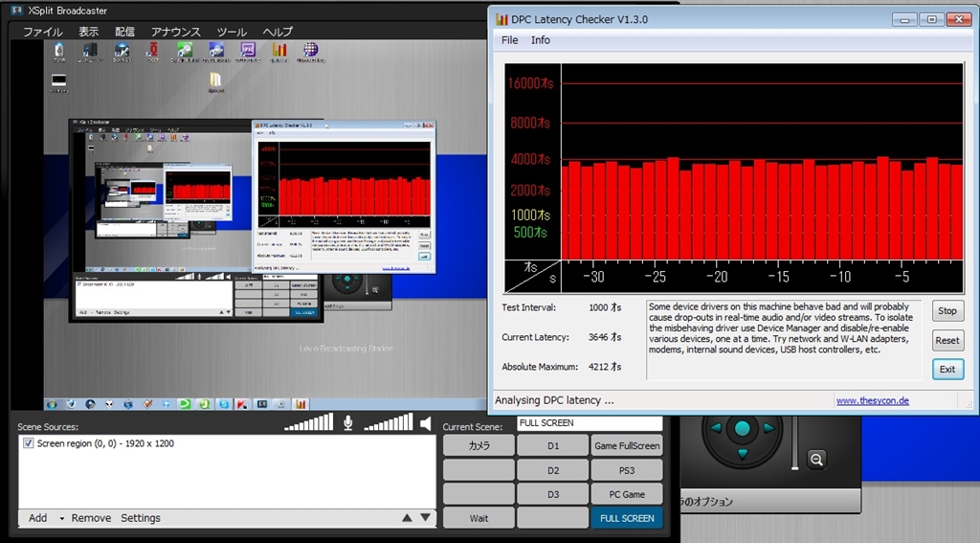Screen dimensions: 980x543
Task: Switch to the Game FullScreen scene
Action: click(x=627, y=446)
